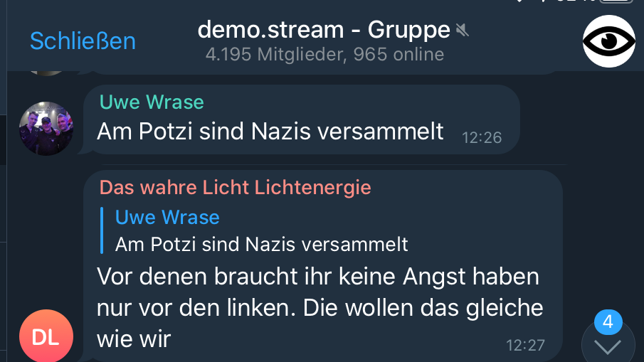Select the green Uwe Wrase sender name

[152, 102]
